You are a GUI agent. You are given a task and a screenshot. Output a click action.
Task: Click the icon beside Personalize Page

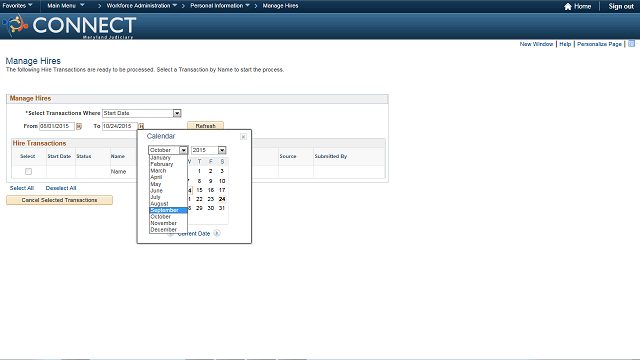631,44
